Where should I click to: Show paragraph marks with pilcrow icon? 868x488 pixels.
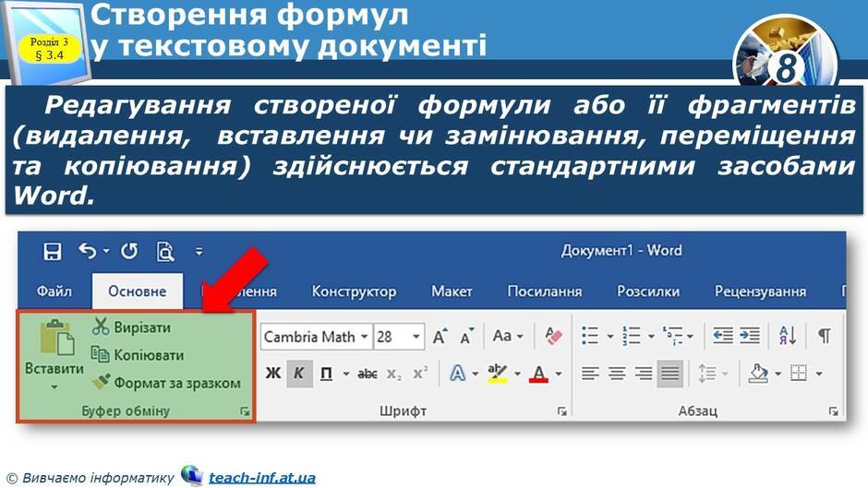(x=825, y=335)
